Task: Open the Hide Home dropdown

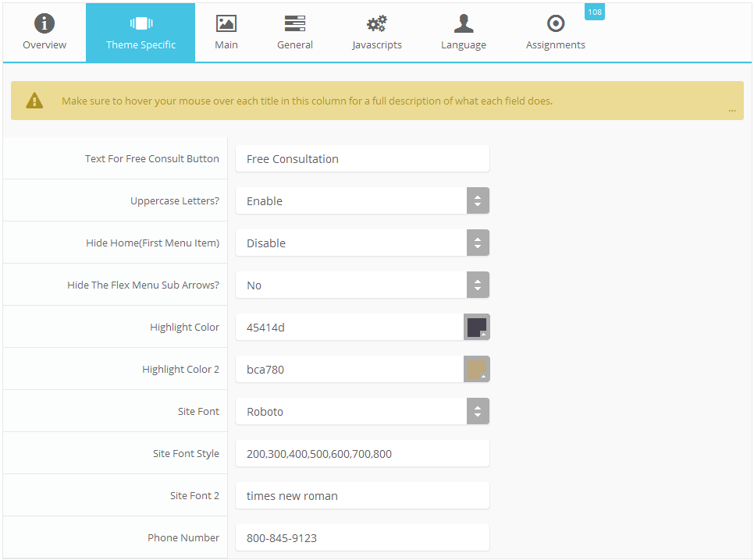Action: pos(478,243)
